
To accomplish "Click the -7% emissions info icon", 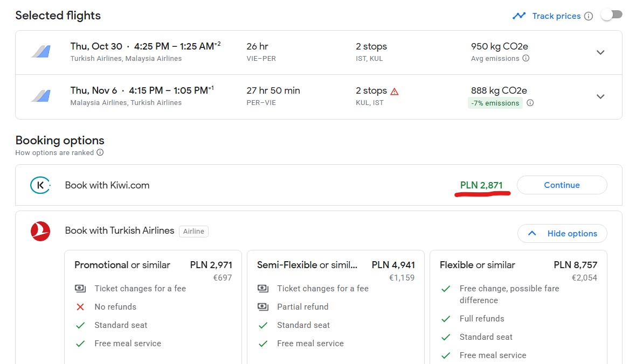I will [530, 102].
